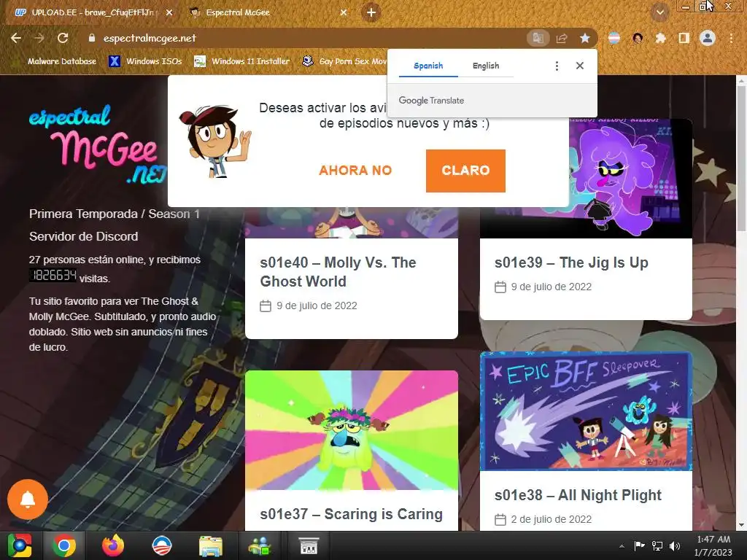Click the volume speaker tray icon
The height and width of the screenshot is (560, 747).
click(675, 546)
